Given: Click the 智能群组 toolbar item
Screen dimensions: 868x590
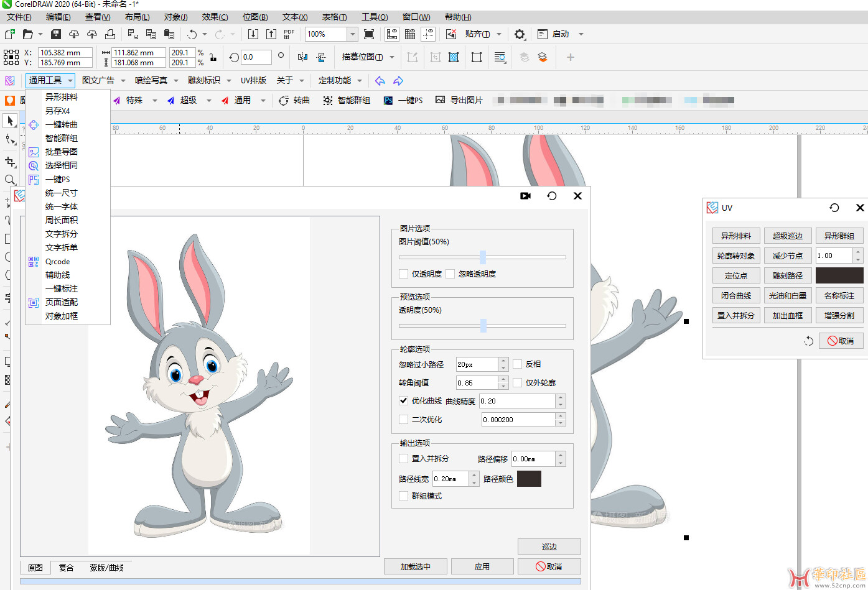Looking at the screenshot, I should click(x=347, y=100).
